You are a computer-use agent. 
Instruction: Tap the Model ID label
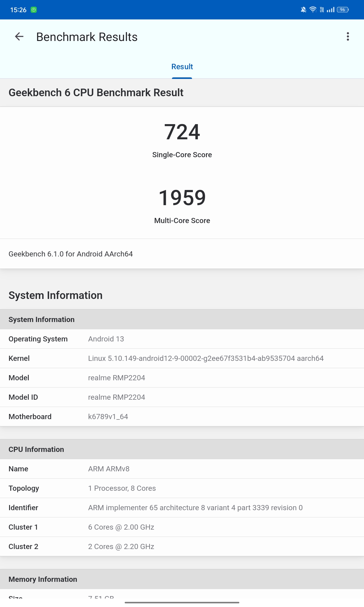pos(23,397)
